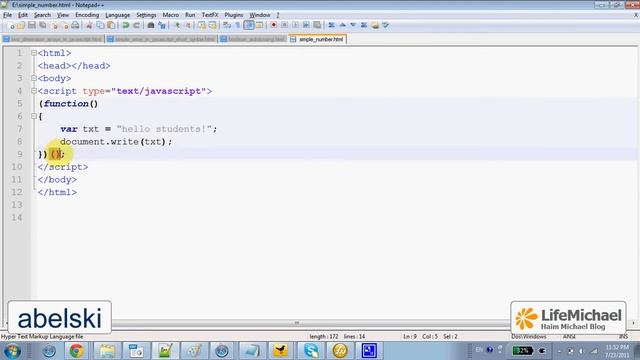Click line number 13 in margin
The height and width of the screenshot is (360, 640).
(x=17, y=205)
